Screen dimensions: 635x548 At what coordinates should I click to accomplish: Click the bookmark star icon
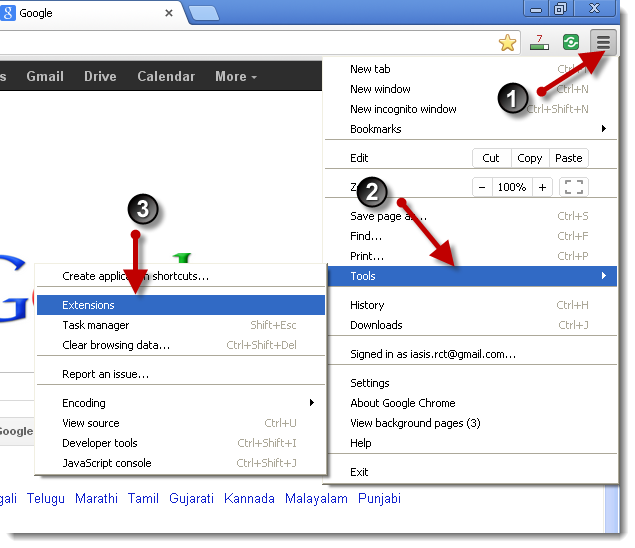pyautogui.click(x=507, y=42)
